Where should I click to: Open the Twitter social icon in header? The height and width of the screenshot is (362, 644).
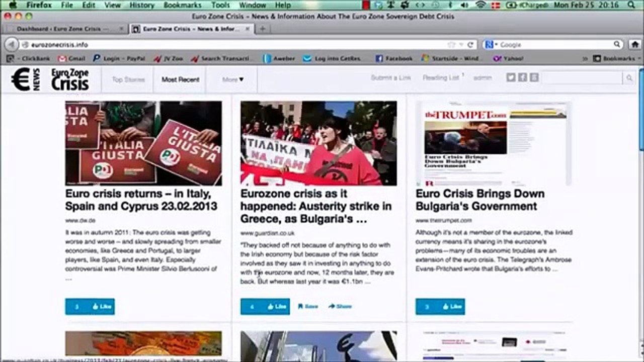point(511,77)
